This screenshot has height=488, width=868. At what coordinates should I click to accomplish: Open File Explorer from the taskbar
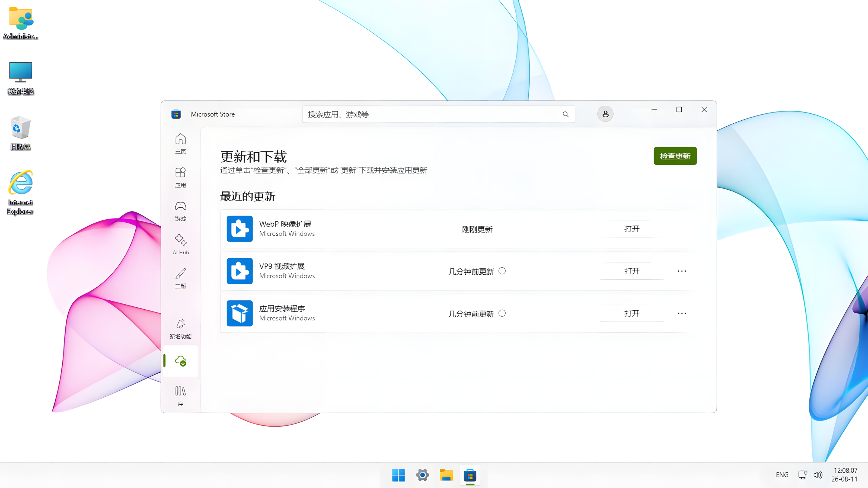pyautogui.click(x=446, y=475)
